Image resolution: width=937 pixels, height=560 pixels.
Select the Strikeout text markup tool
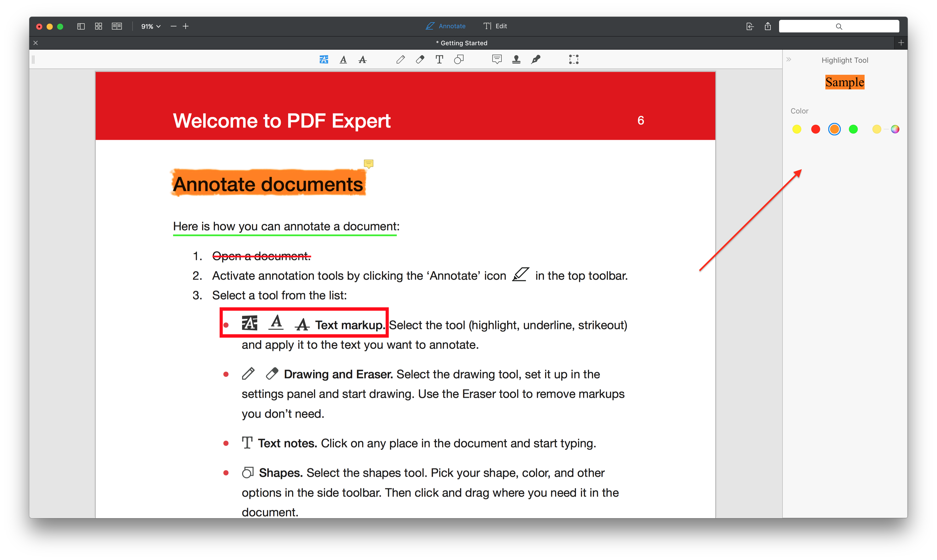[x=363, y=59]
